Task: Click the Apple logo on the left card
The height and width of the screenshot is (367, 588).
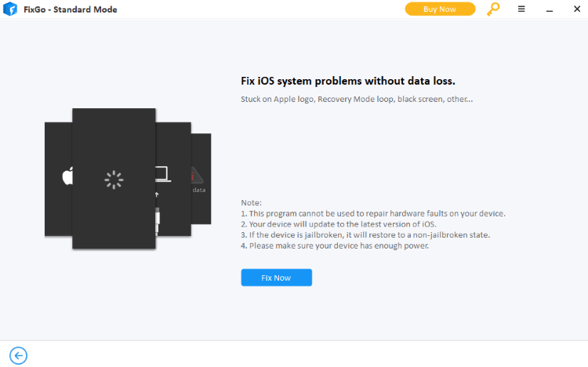Action: point(67,176)
